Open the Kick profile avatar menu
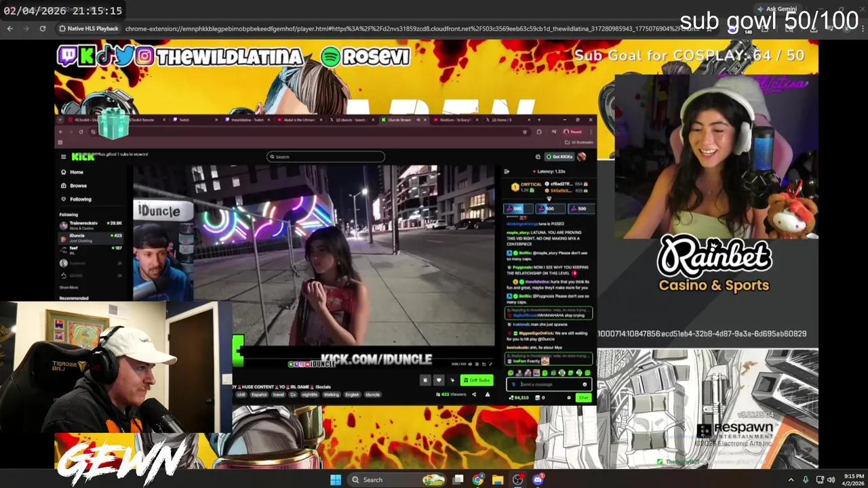 582,157
